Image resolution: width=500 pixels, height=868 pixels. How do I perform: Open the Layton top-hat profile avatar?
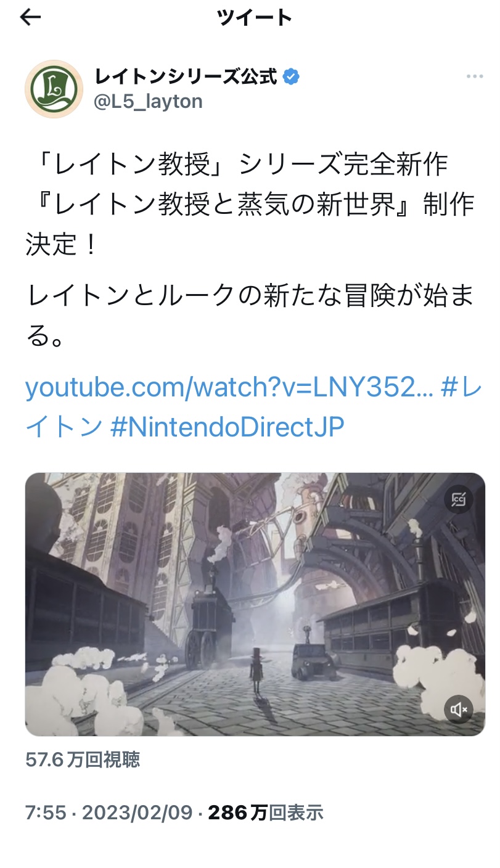tap(54, 89)
